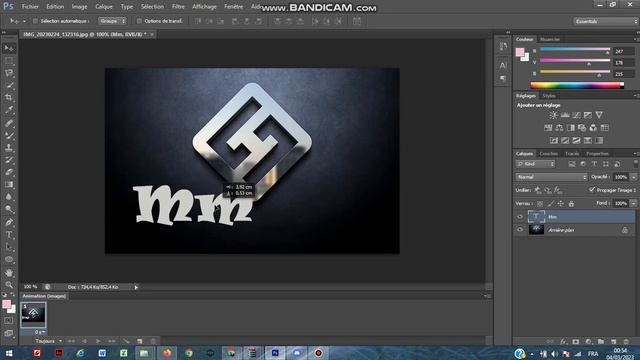
Task: Open the Filtre menu
Action: (178, 7)
